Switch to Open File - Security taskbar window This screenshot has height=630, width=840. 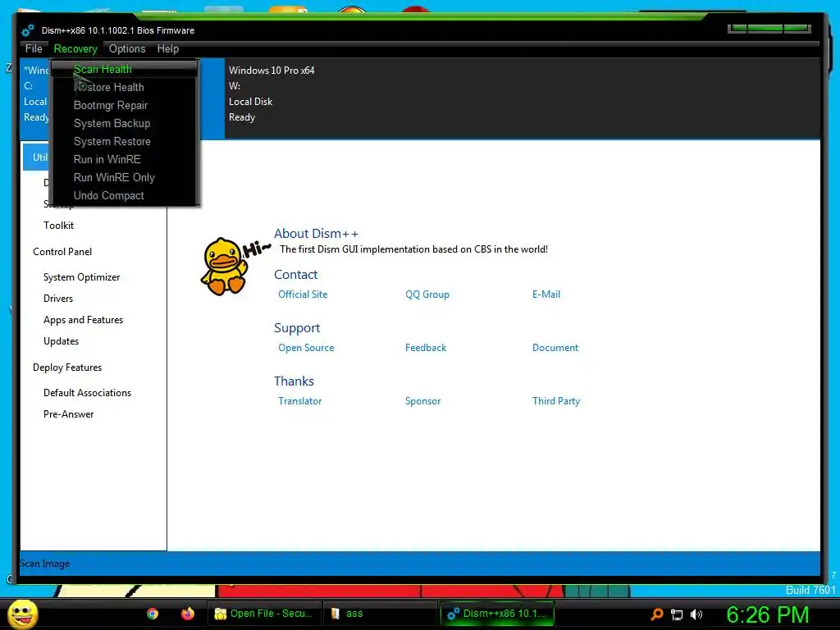(x=263, y=614)
